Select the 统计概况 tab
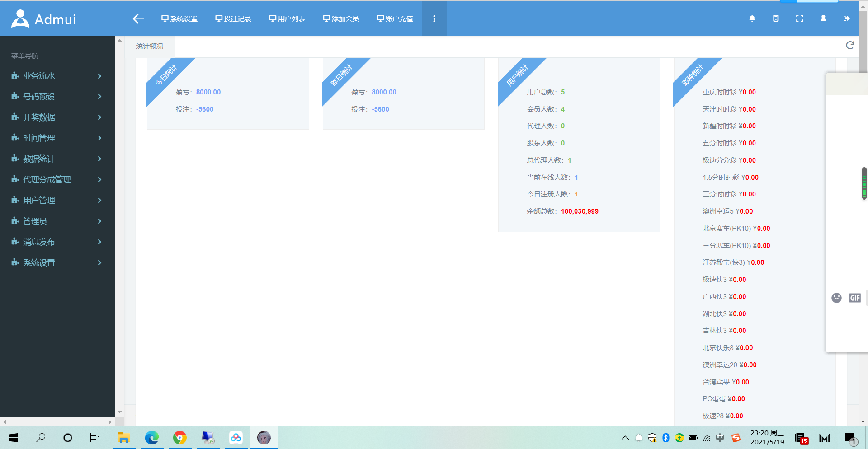 tap(150, 47)
